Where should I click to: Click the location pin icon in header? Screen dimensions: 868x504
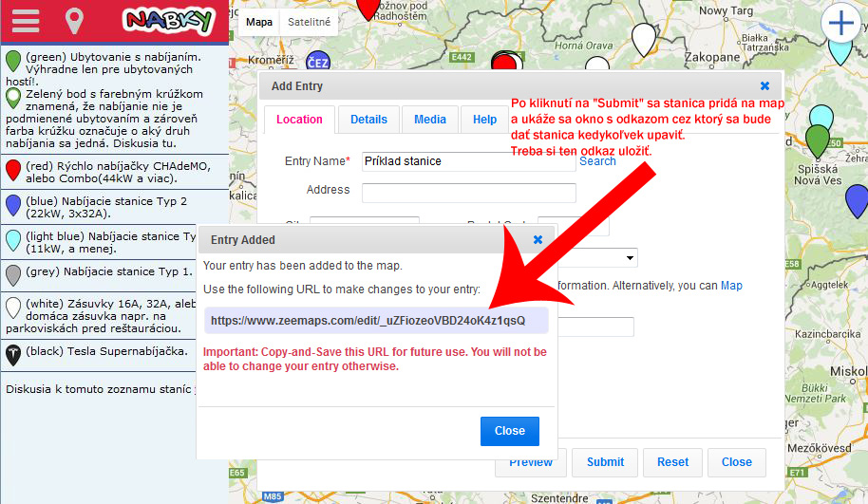coord(74,21)
